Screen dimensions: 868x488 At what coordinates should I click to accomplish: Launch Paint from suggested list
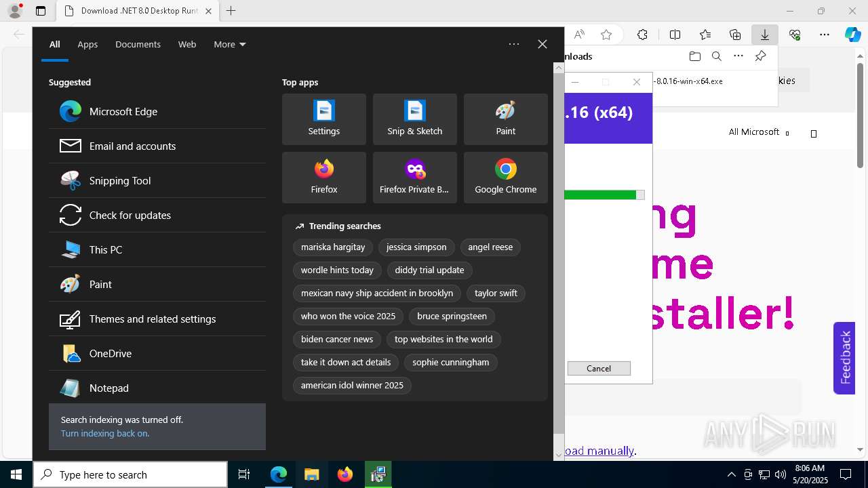click(x=157, y=284)
